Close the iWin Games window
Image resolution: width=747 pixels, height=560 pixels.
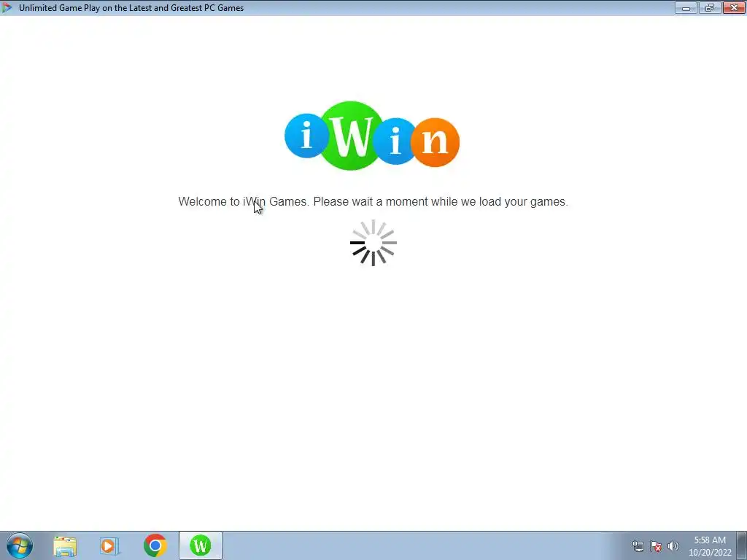pos(734,7)
